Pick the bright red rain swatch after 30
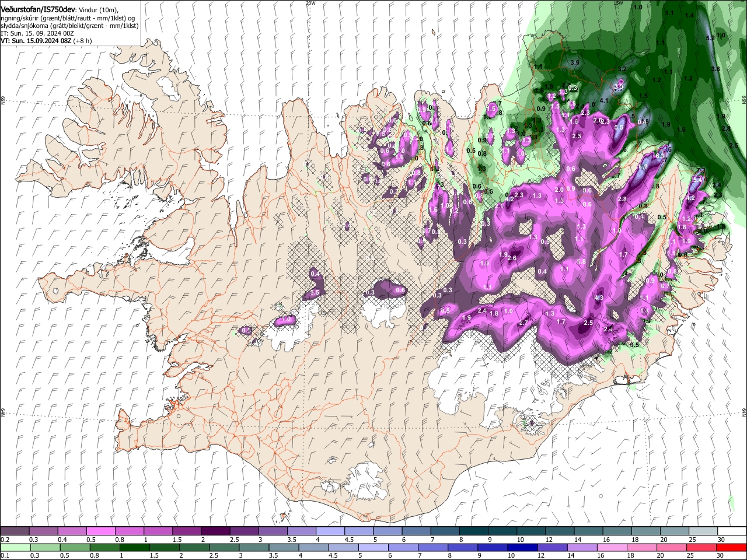The image size is (747, 560). pos(732,547)
